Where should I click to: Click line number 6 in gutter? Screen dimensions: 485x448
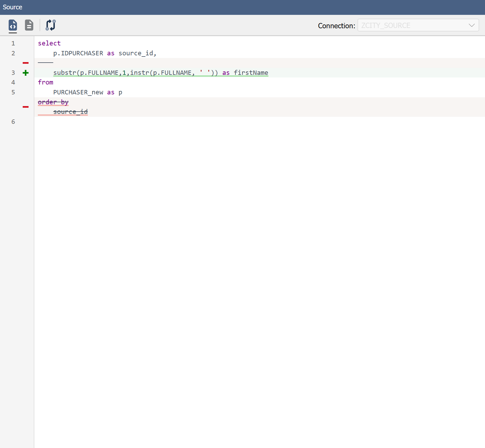click(13, 122)
